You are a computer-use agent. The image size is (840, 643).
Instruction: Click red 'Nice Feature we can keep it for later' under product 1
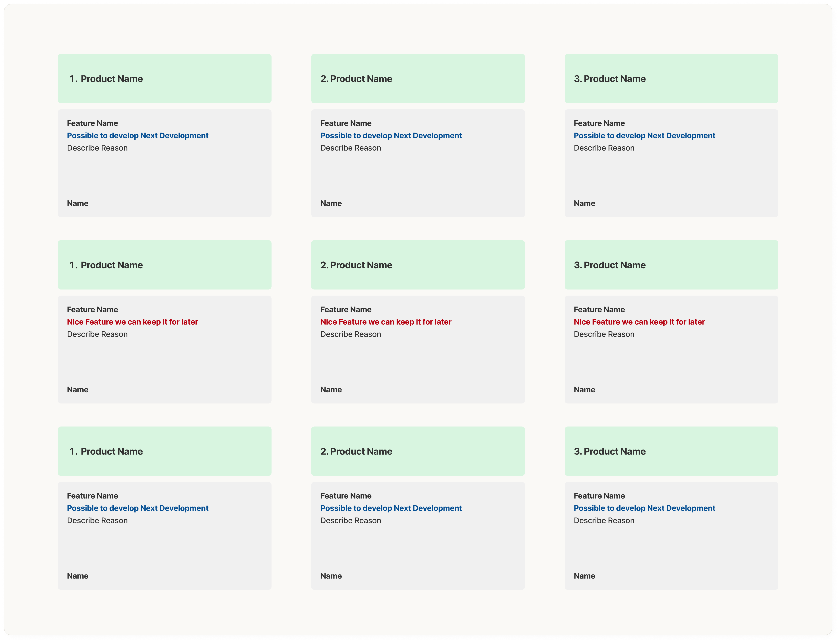click(132, 322)
